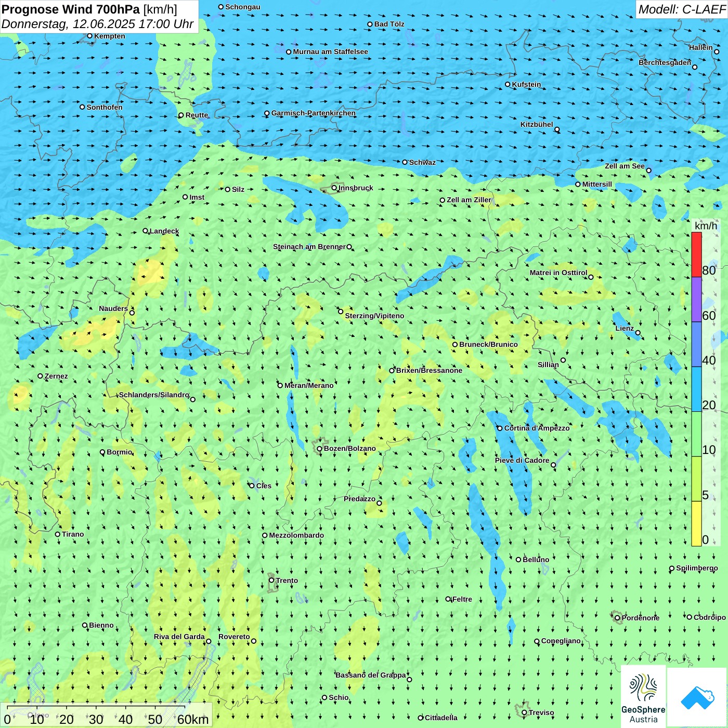The width and height of the screenshot is (728, 728).
Task: Click the 'Nauders' label
Action: point(113,308)
